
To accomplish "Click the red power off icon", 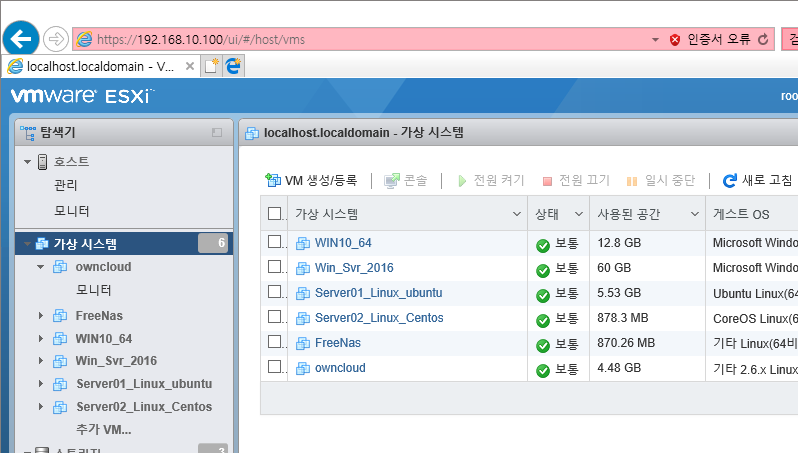I will pyautogui.click(x=548, y=181).
